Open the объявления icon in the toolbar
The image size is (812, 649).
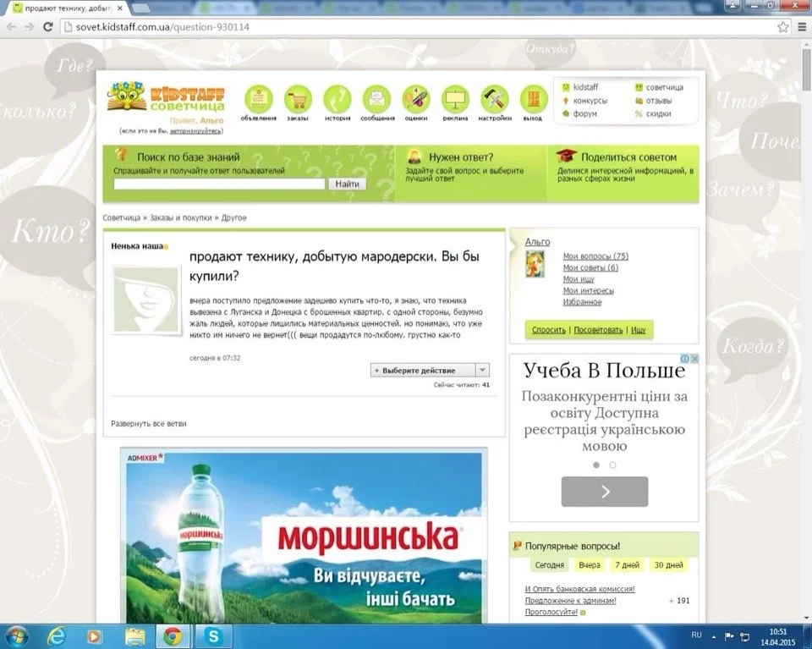(x=258, y=97)
